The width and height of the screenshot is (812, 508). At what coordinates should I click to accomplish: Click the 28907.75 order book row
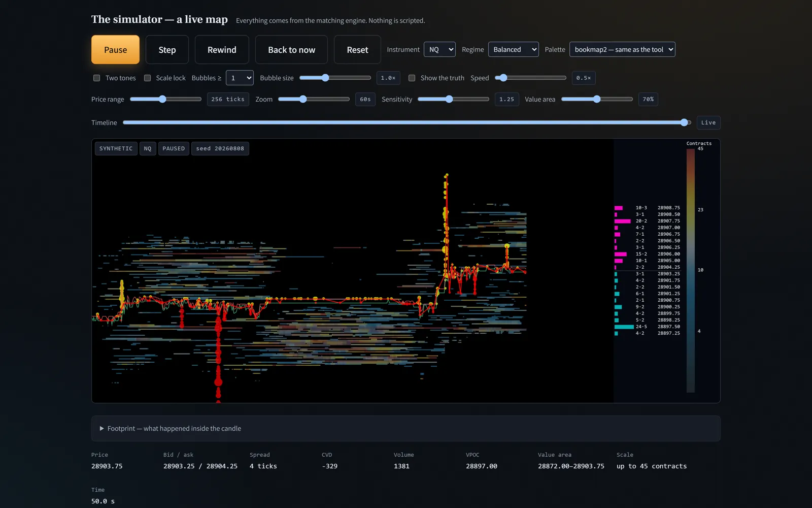click(x=648, y=221)
